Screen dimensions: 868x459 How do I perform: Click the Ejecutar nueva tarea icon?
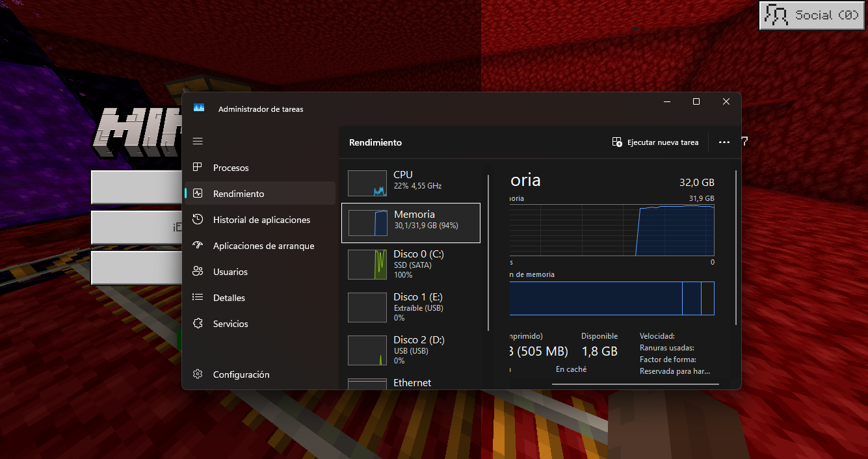(x=617, y=142)
